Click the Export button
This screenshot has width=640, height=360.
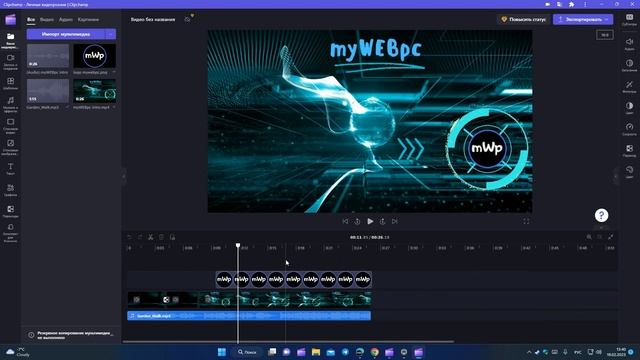click(583, 19)
